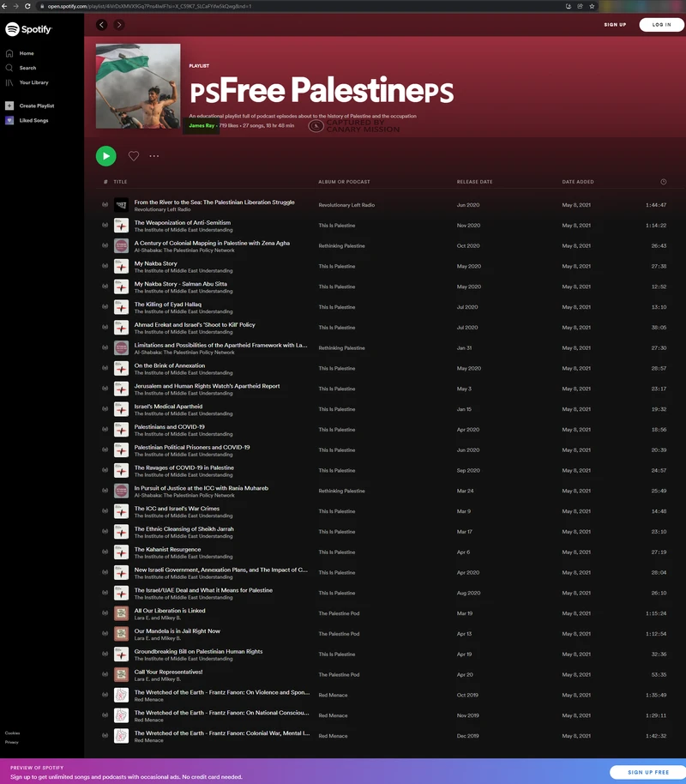This screenshot has height=784, width=686.
Task: Play the Free Palestine playlist
Action: tap(106, 156)
